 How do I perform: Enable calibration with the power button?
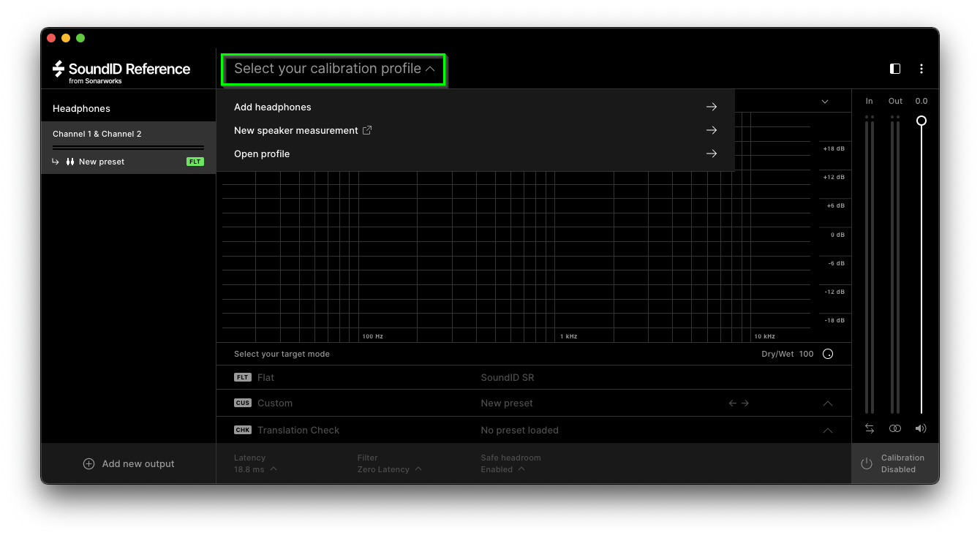(x=867, y=463)
